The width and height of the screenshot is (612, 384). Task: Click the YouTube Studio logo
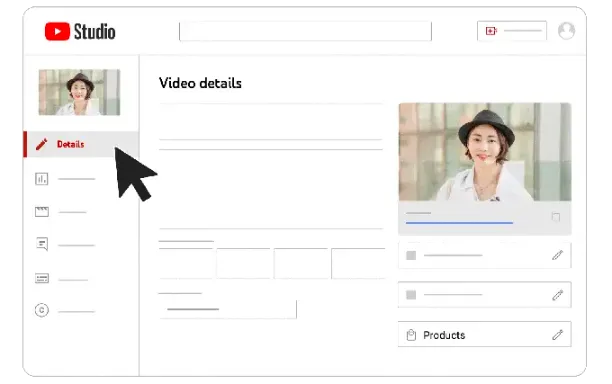(80, 31)
